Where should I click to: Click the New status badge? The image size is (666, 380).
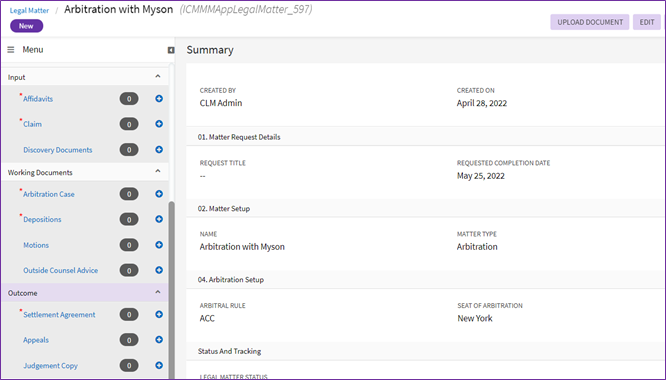[26, 26]
